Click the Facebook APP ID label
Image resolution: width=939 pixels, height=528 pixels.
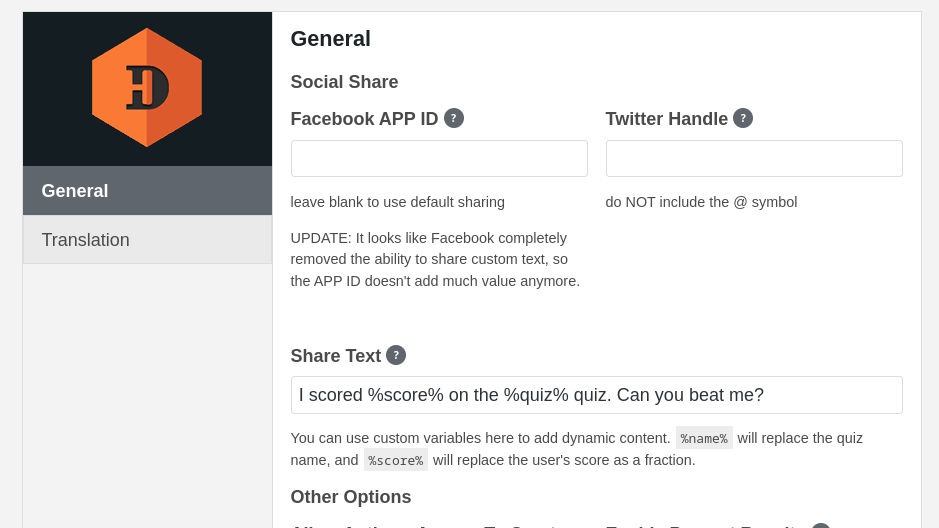[364, 119]
